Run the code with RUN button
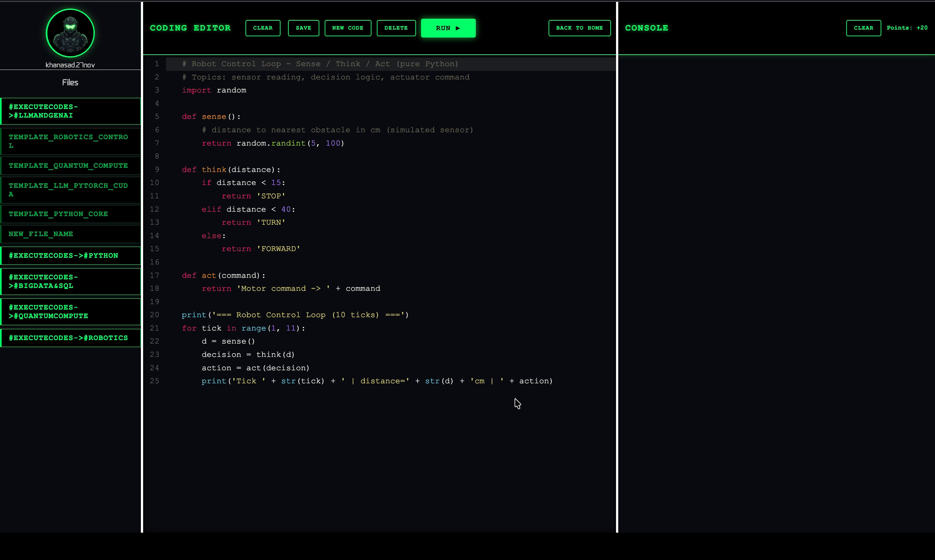 click(x=448, y=28)
